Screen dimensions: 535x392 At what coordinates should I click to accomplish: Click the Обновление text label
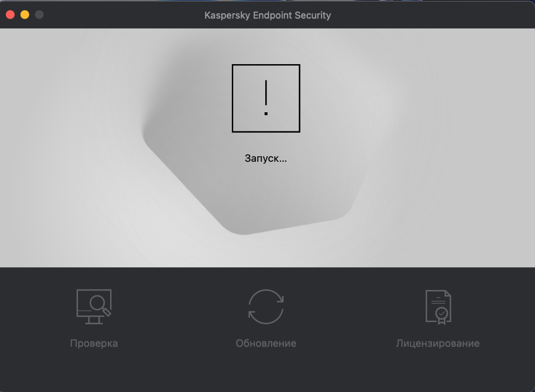point(266,343)
